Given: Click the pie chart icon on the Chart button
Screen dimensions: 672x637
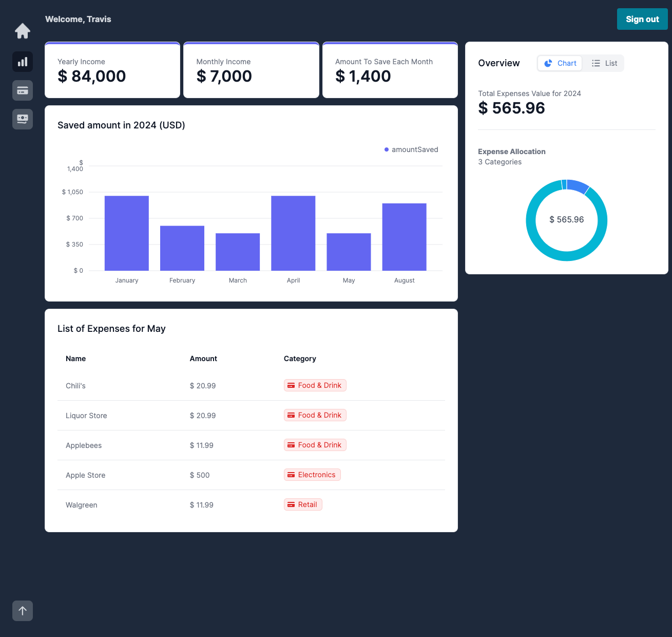Looking at the screenshot, I should tap(548, 63).
